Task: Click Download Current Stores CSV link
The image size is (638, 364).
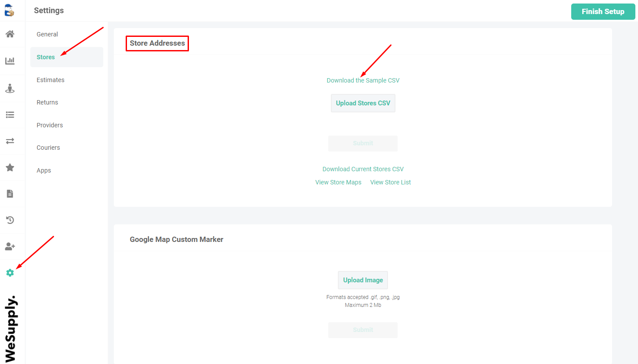Action: coord(363,169)
